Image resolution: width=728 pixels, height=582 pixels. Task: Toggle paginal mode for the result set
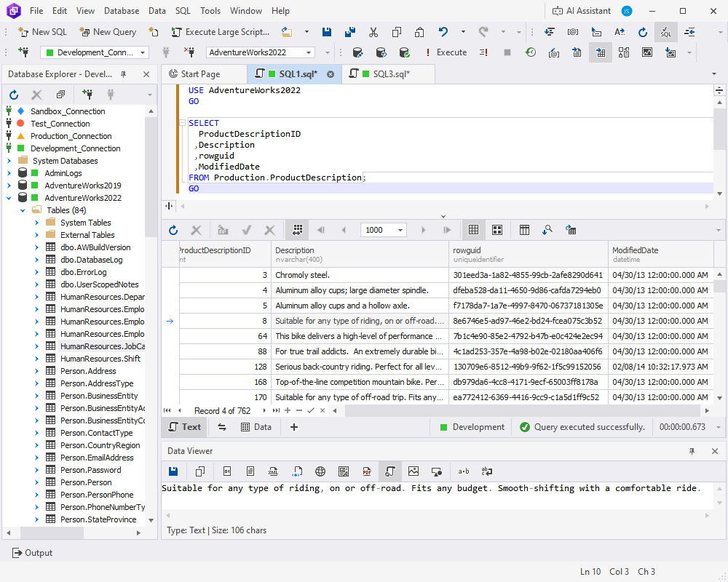[x=296, y=228]
